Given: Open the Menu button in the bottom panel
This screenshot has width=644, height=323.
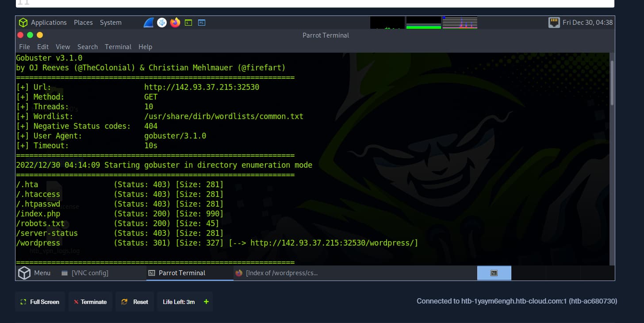Looking at the screenshot, I should [34, 273].
